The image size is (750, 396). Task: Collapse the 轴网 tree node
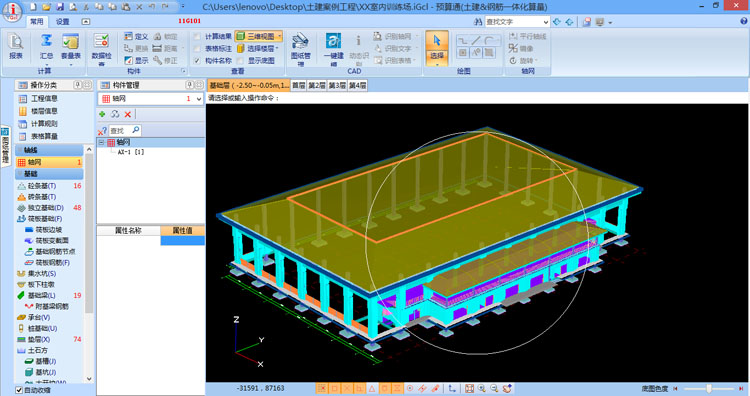[x=101, y=143]
